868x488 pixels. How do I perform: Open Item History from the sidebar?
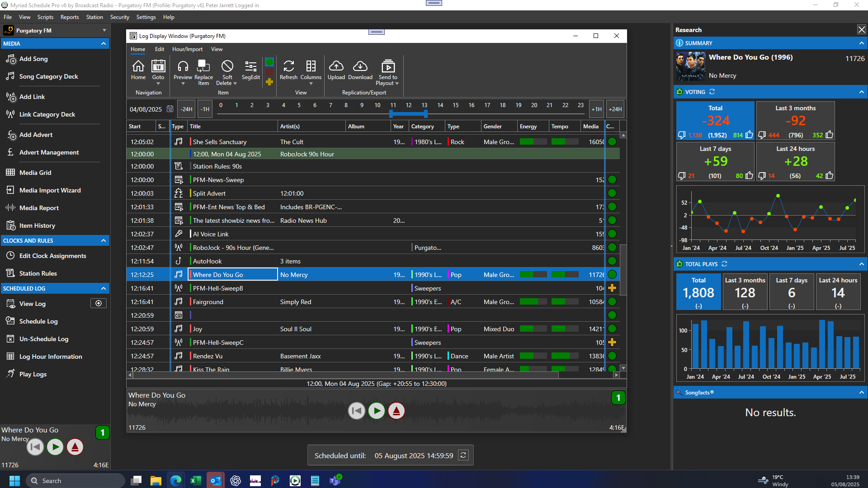[x=37, y=225]
